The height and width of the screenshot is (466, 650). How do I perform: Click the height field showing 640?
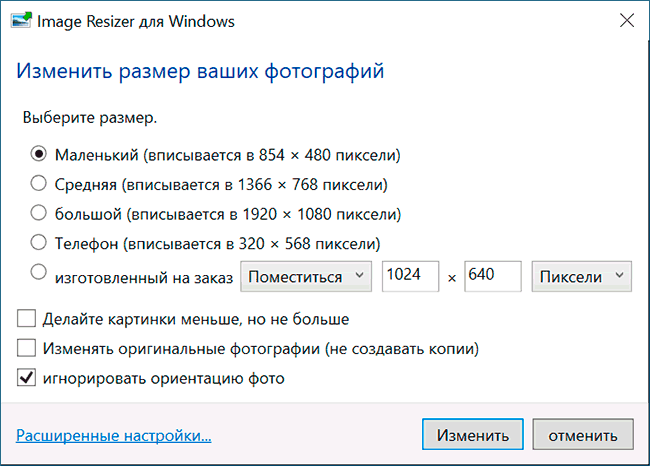click(x=492, y=277)
